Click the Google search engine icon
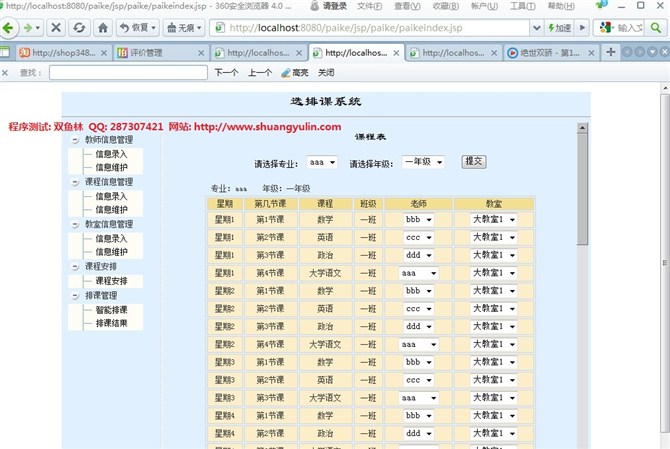Viewport: 670px width, 449px height. [x=605, y=28]
